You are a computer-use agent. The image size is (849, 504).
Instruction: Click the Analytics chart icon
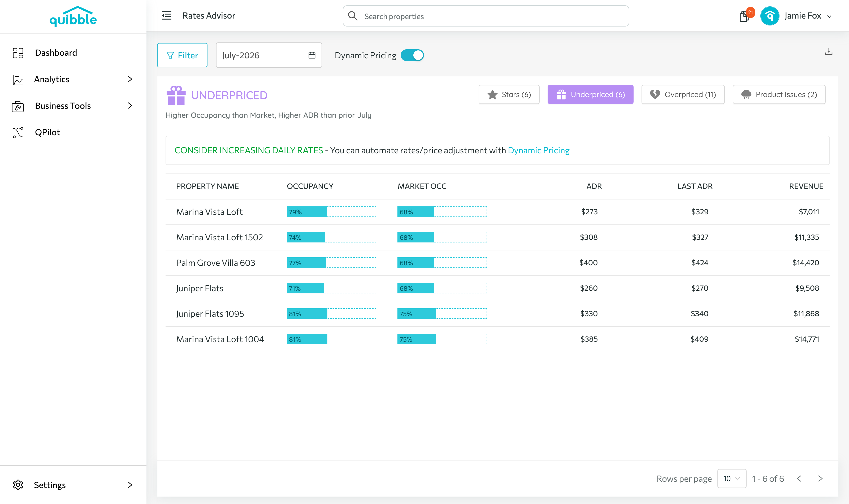[x=18, y=80]
